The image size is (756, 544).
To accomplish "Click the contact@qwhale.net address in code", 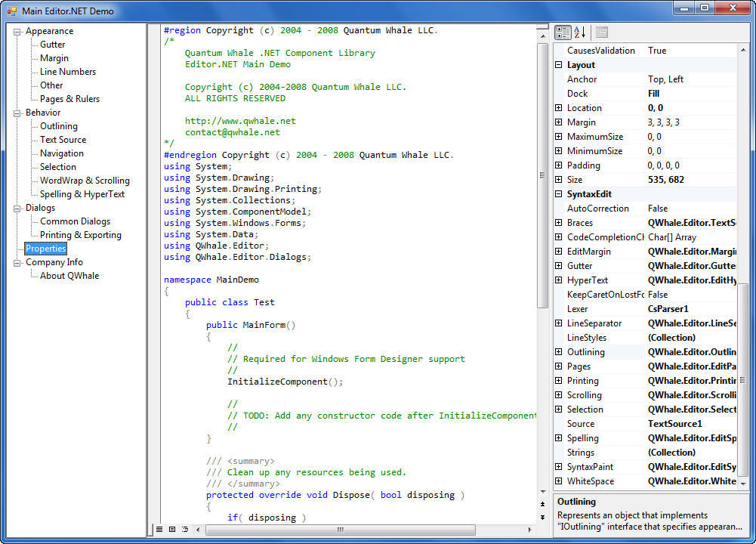I will (233, 132).
